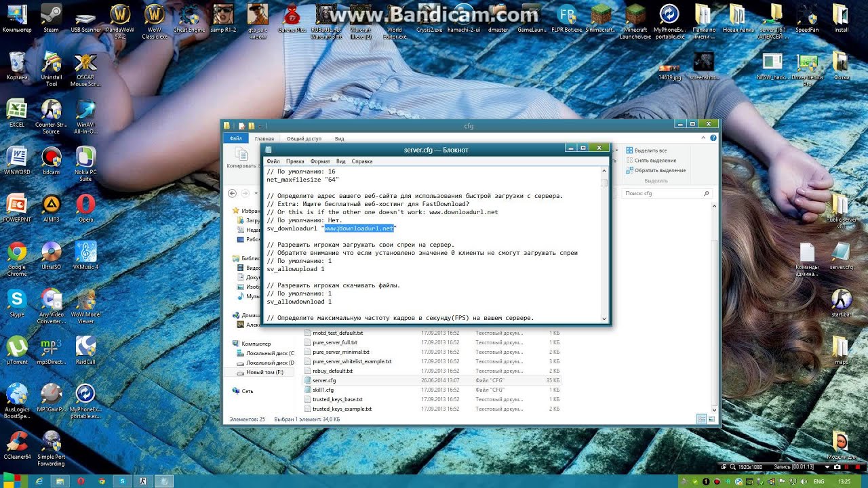Switch Explorer to details view icon
This screenshot has width=868, height=488.
701,420
